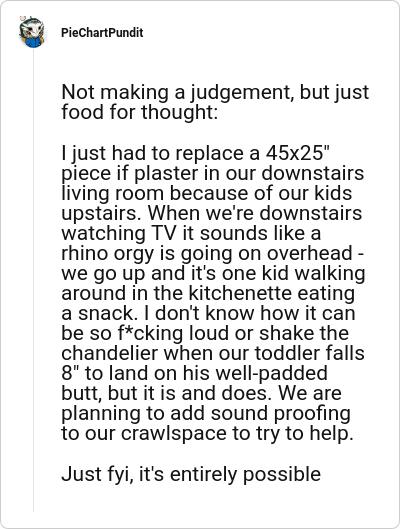Image resolution: width=400 pixels, height=529 pixels.
Task: Click the word 'kitchenette' in the comment
Action: pos(239,293)
